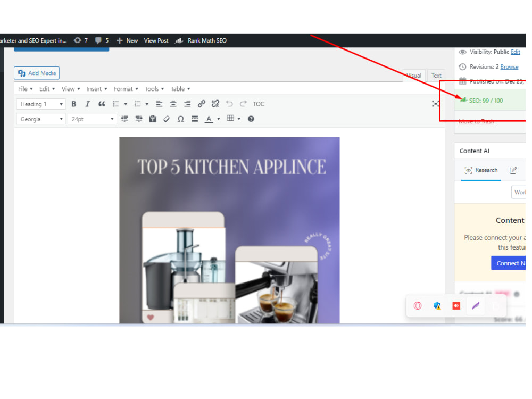Viewport: 532px width, 399px height.
Task: Open the File menu
Action: [x=26, y=89]
